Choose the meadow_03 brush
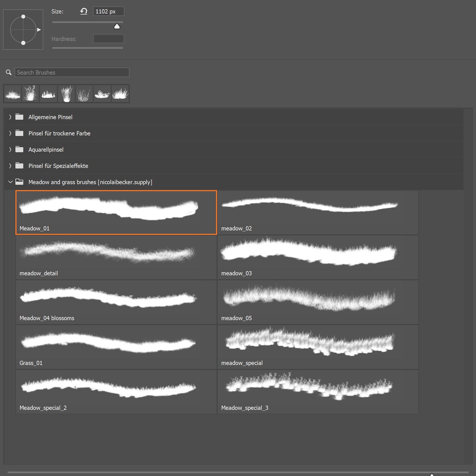Viewport: 476px width, 476px height. click(x=318, y=257)
